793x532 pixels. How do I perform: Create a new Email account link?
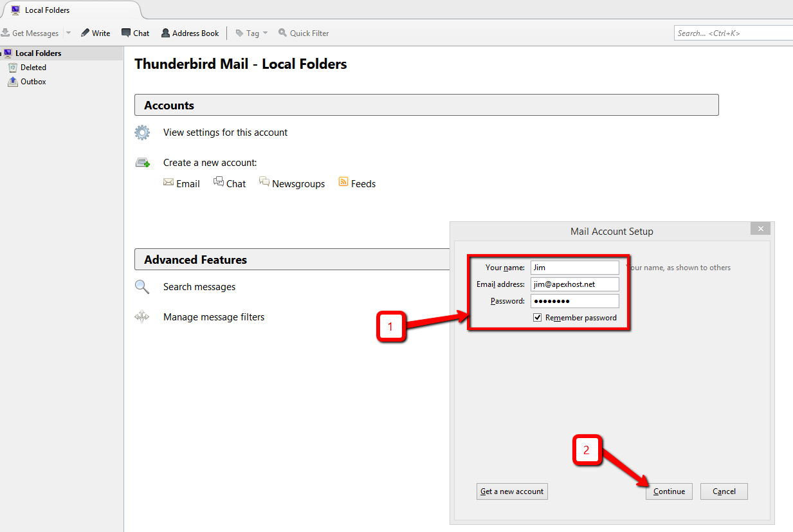188,183
